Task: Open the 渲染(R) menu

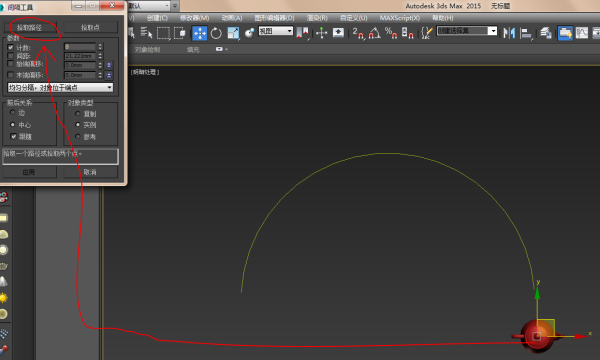Action: 317,18
